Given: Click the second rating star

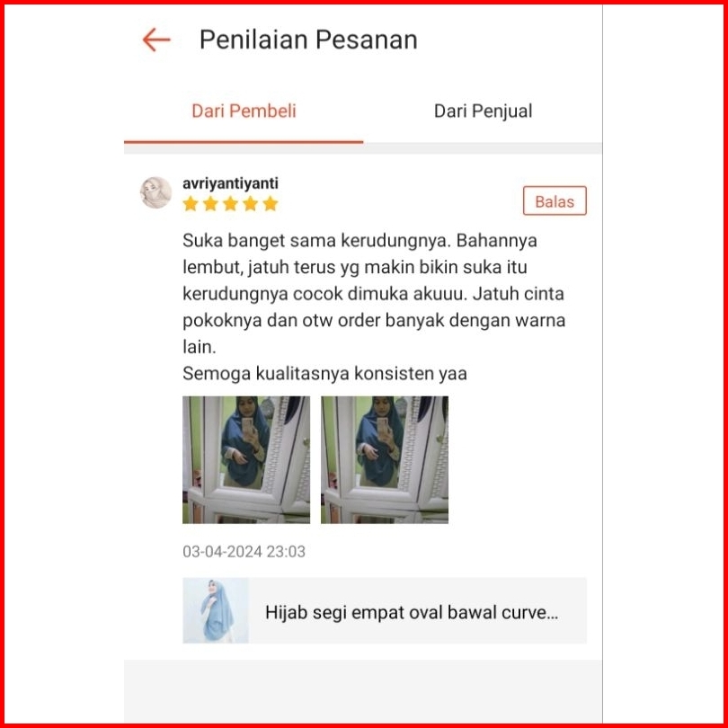Looking at the screenshot, I should point(210,203).
